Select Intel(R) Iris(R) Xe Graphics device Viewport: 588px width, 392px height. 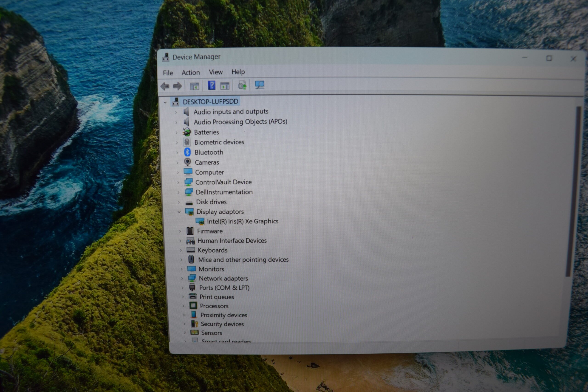click(243, 221)
